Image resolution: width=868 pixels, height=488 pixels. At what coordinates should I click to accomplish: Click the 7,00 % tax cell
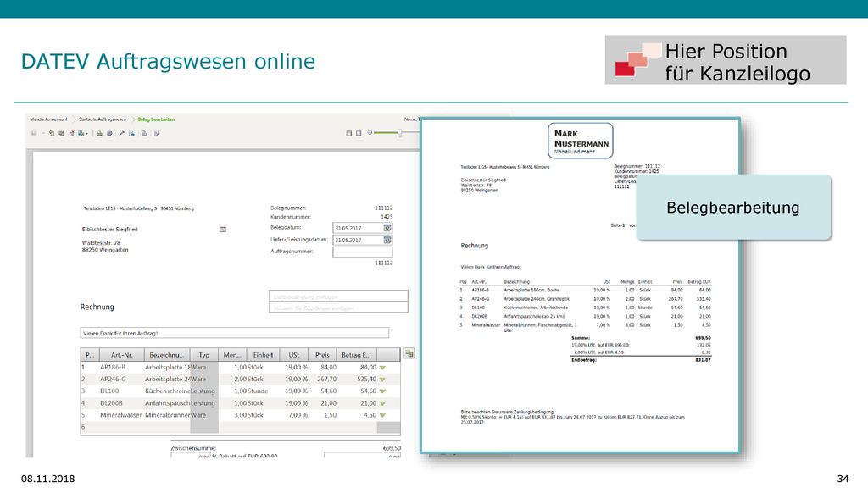[294, 415]
